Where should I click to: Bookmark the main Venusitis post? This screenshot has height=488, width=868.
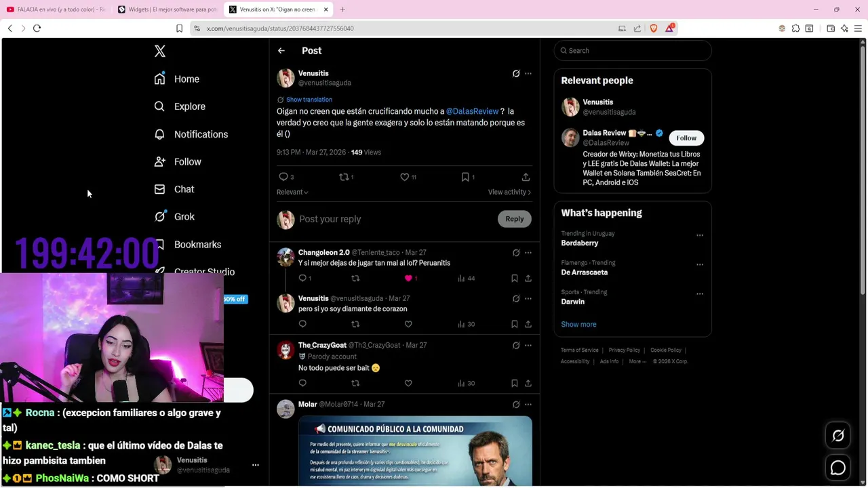(465, 177)
